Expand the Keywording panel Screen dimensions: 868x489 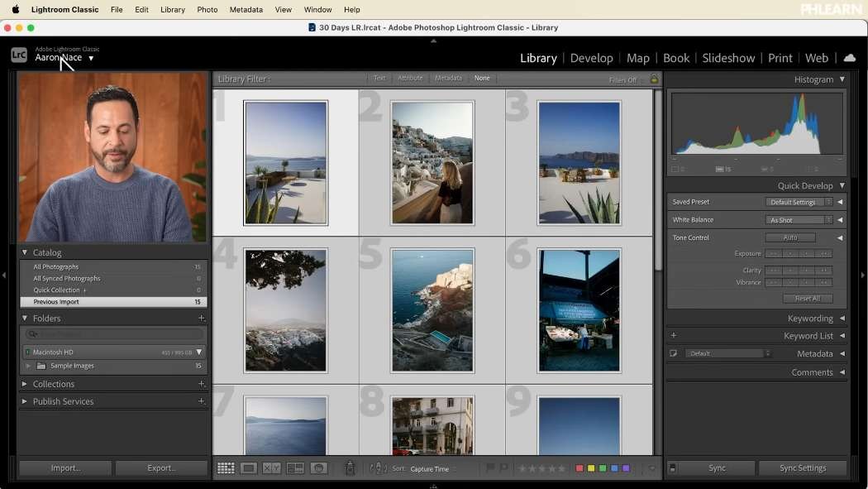click(x=842, y=319)
